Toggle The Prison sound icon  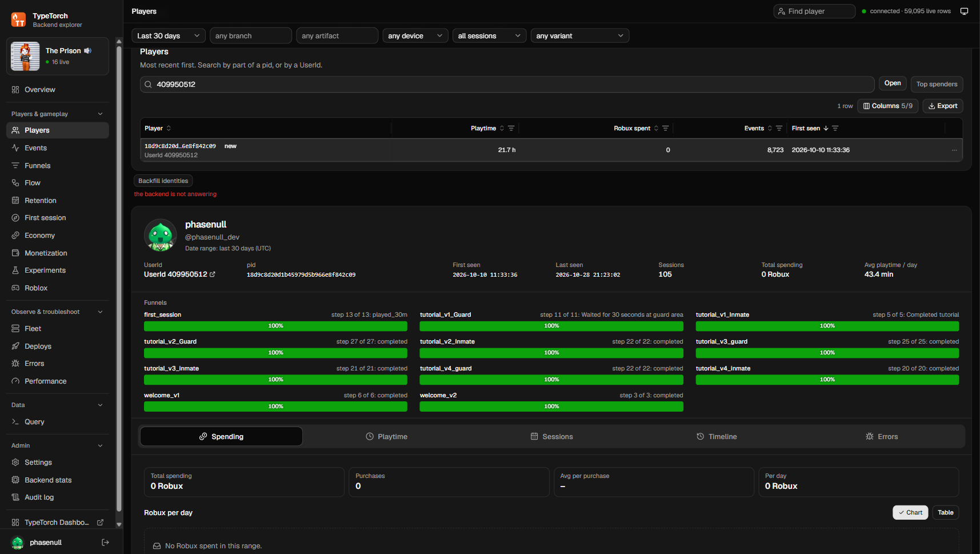87,51
